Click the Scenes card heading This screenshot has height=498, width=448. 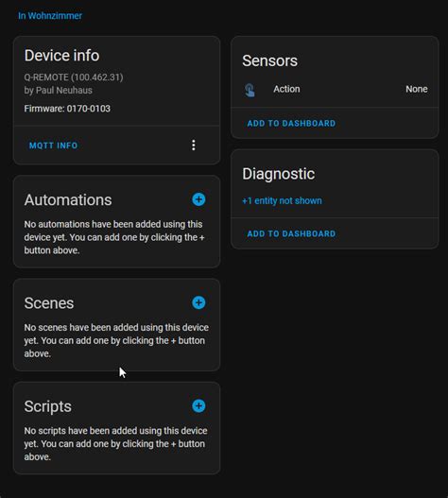tap(49, 303)
